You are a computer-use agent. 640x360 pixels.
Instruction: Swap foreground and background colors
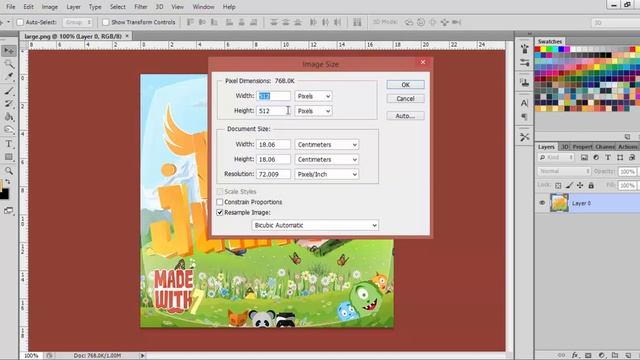(x=8, y=182)
